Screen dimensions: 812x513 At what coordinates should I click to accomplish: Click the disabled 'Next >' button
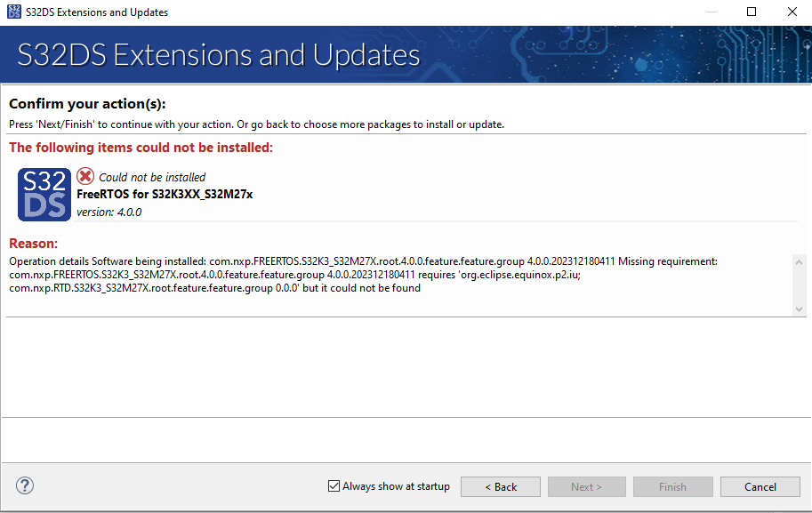coord(586,486)
